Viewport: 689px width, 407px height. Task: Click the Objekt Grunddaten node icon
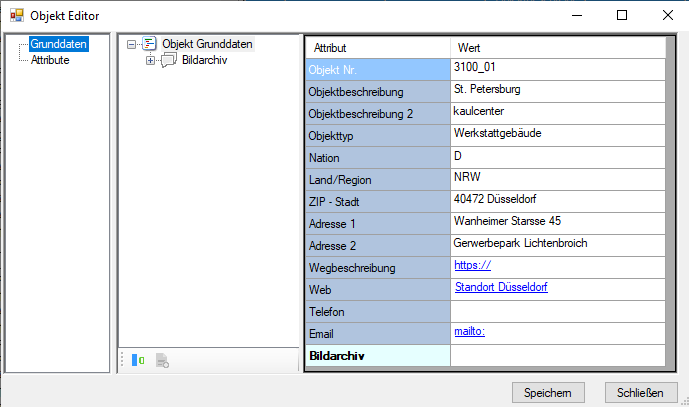tap(149, 44)
